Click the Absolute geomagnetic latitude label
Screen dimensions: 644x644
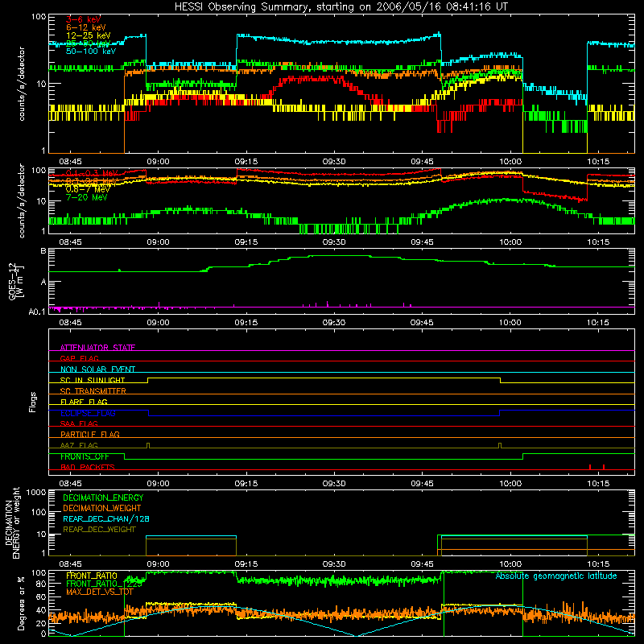coord(556,576)
